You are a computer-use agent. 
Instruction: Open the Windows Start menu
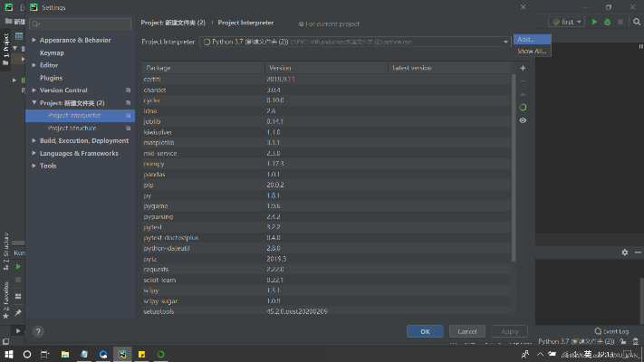click(x=8, y=354)
